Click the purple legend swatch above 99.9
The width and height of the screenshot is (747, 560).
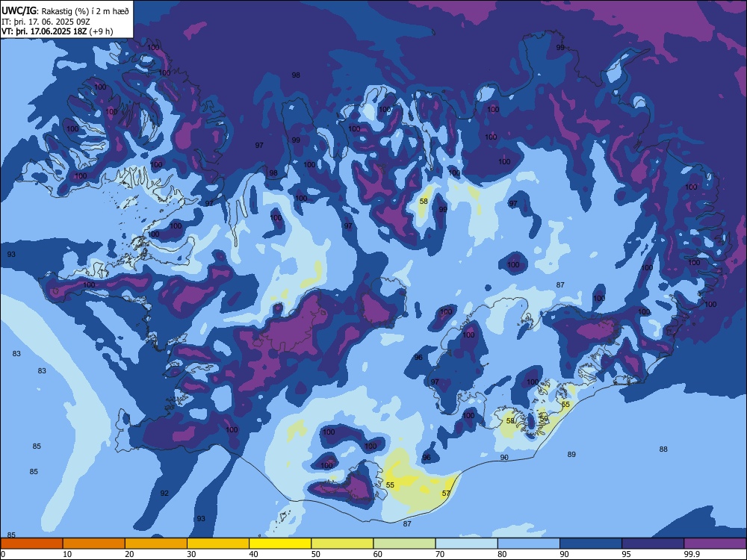pyautogui.click(x=715, y=544)
